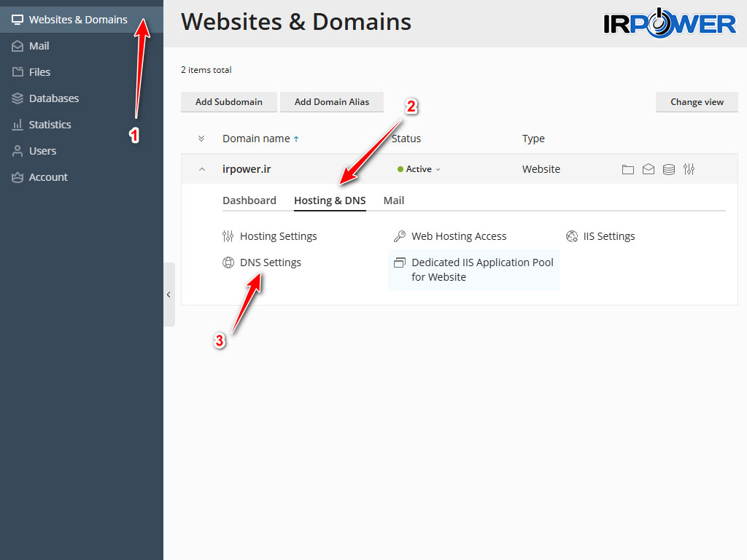
Task: Select the IIS Settings icon
Action: (x=573, y=236)
